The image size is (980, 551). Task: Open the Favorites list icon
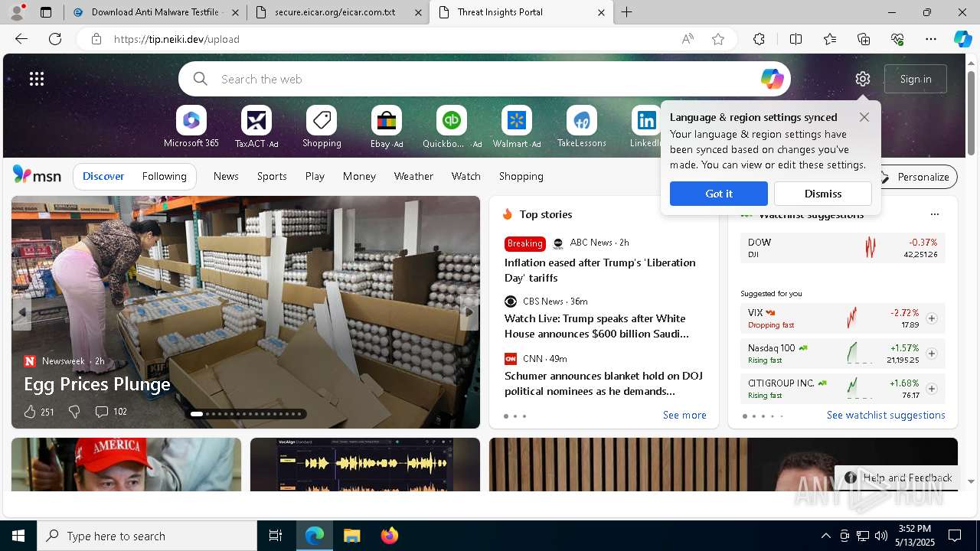tap(830, 39)
